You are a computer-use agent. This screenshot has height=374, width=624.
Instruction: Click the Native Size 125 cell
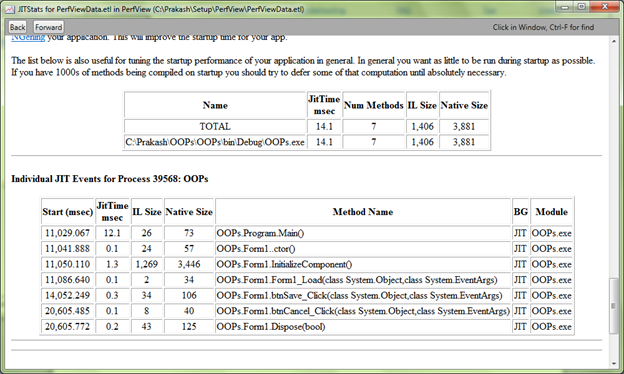pyautogui.click(x=189, y=327)
